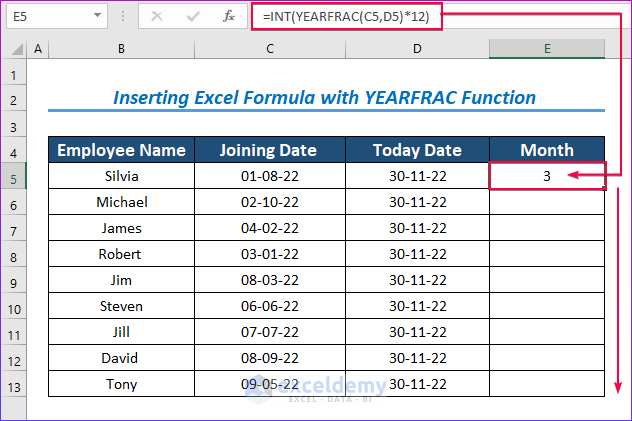Screen dimensions: 632x421
Task: Click the Enter checkmark formula icon
Action: pyautogui.click(x=195, y=16)
